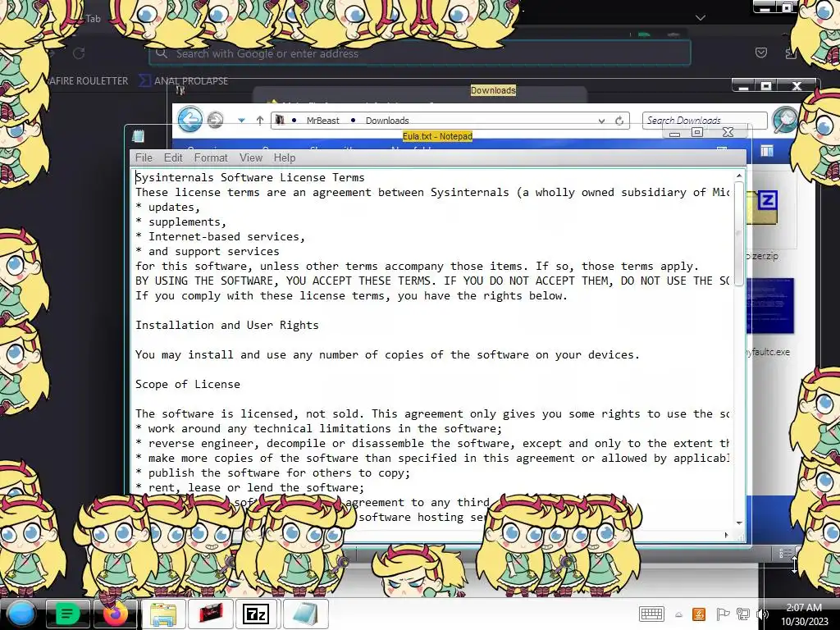
Task: Open the green chat app on the taskbar
Action: [x=67, y=614]
